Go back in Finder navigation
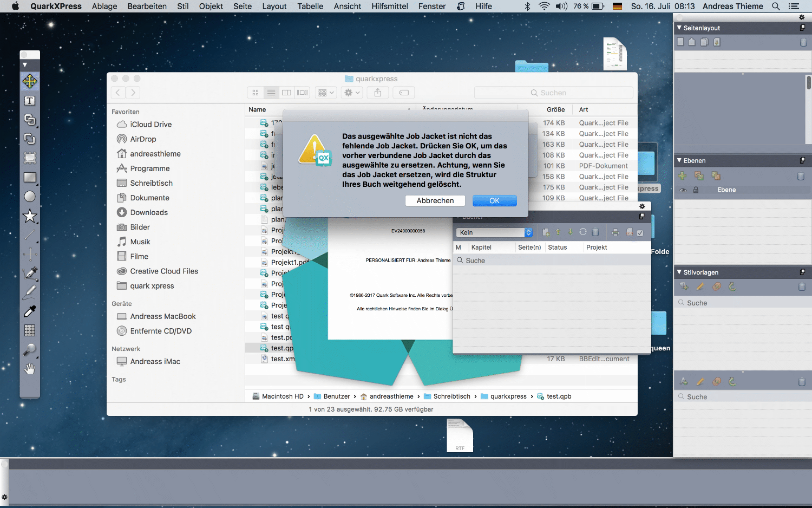This screenshot has height=508, width=812. [x=118, y=93]
